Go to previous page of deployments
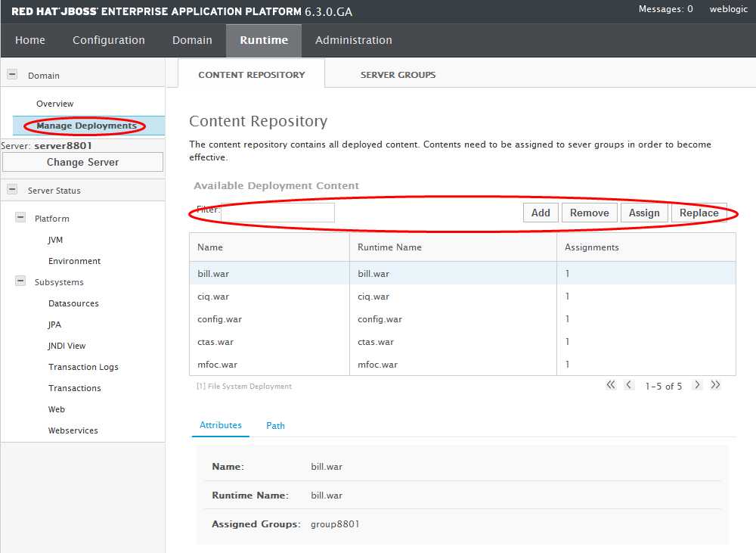This screenshot has height=553, width=756. pos(629,385)
